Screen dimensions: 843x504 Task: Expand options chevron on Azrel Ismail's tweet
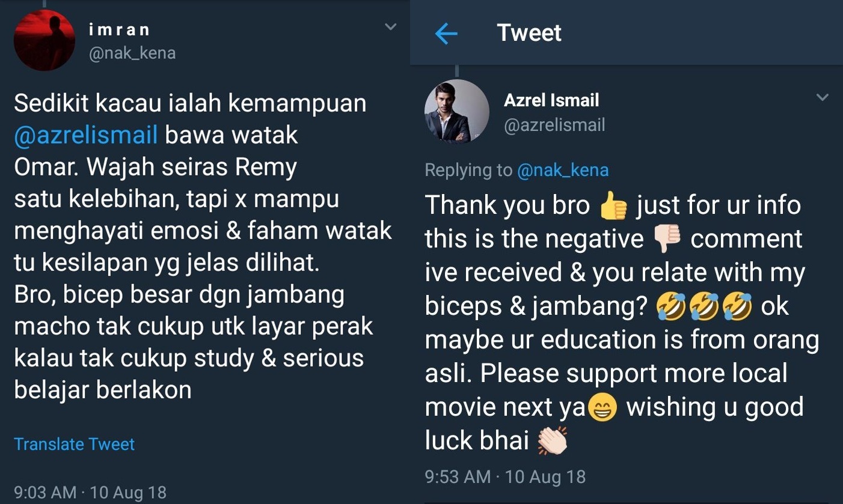822,97
